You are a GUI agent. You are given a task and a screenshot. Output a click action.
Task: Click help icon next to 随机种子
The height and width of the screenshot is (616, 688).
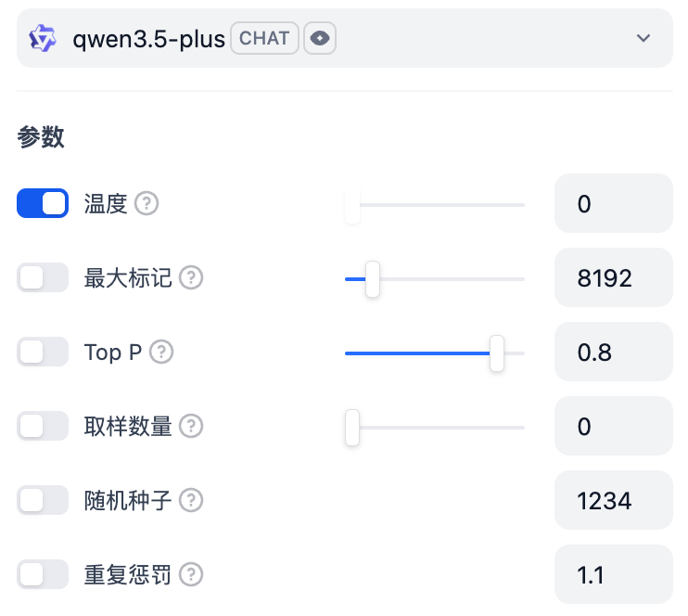click(x=191, y=501)
